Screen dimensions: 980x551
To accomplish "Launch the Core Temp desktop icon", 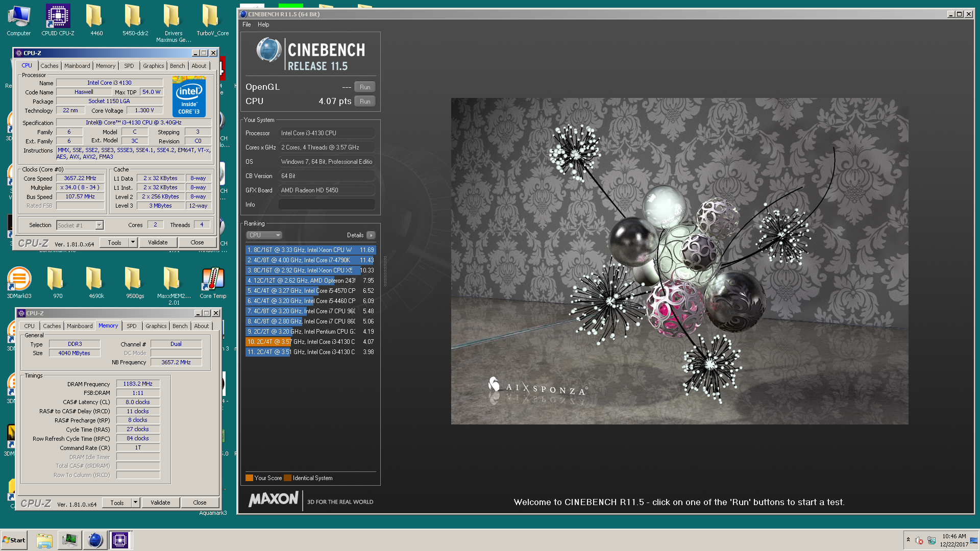I will click(x=213, y=283).
